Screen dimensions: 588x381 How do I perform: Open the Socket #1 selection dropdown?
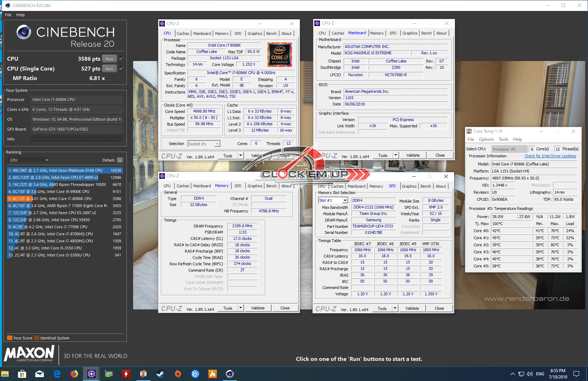tap(217, 144)
